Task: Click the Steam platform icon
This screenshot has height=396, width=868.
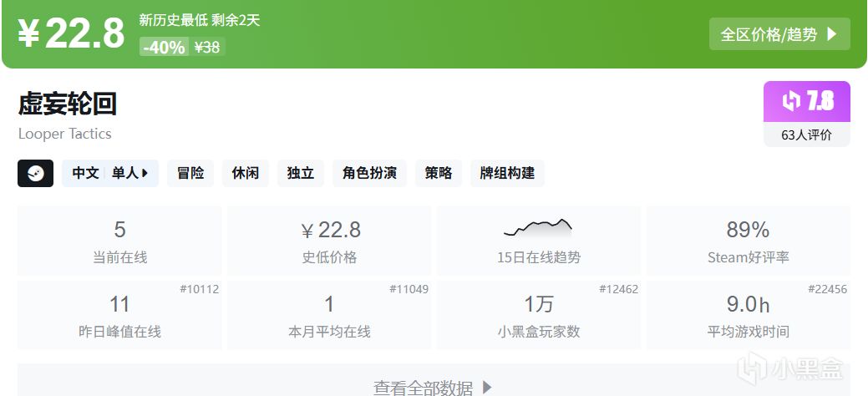Action: click(x=35, y=173)
